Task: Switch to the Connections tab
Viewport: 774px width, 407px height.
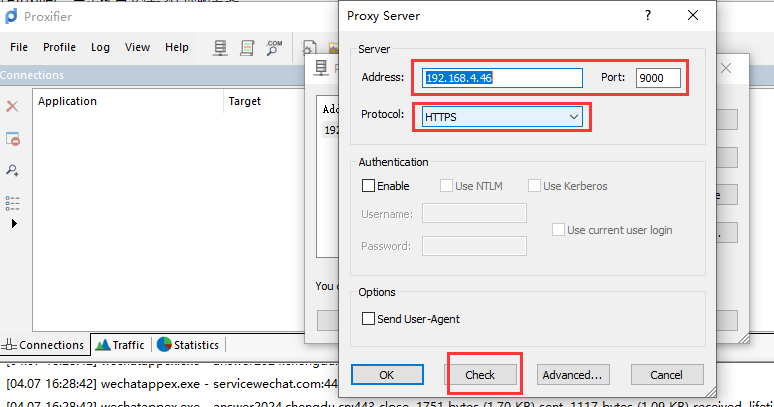Action: pos(45,345)
